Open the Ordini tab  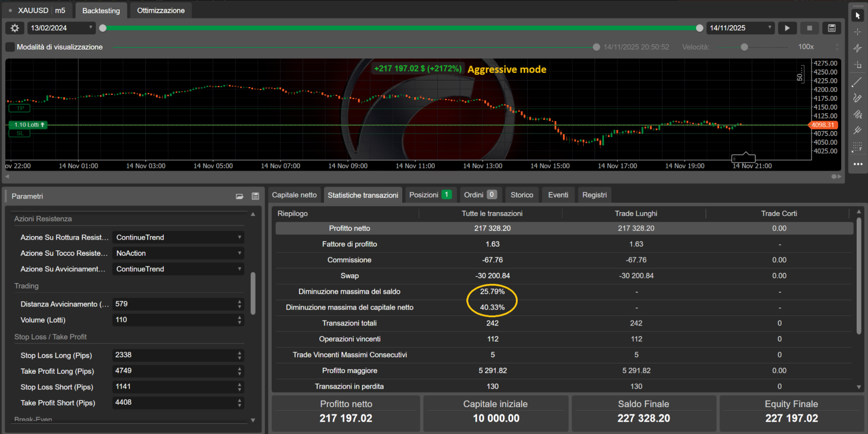(480, 195)
